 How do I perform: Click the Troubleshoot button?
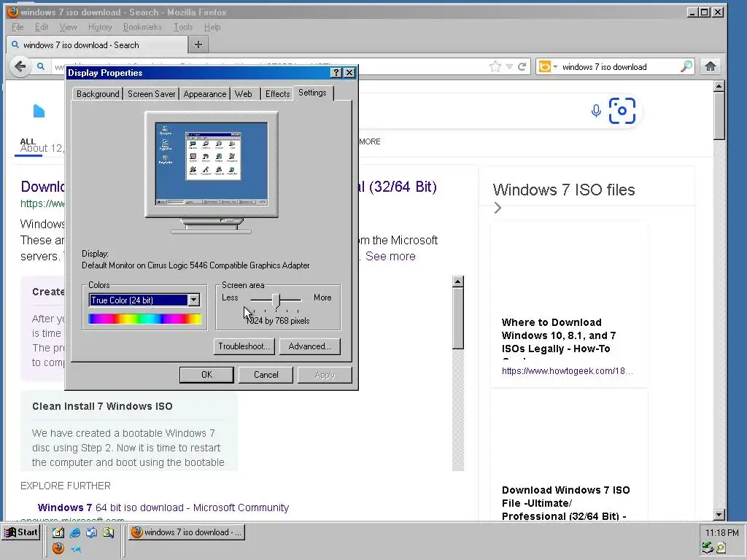click(x=244, y=346)
